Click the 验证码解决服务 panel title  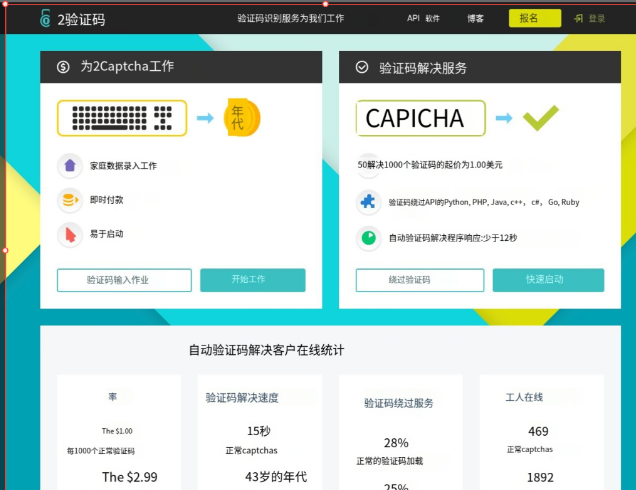pyautogui.click(x=423, y=68)
